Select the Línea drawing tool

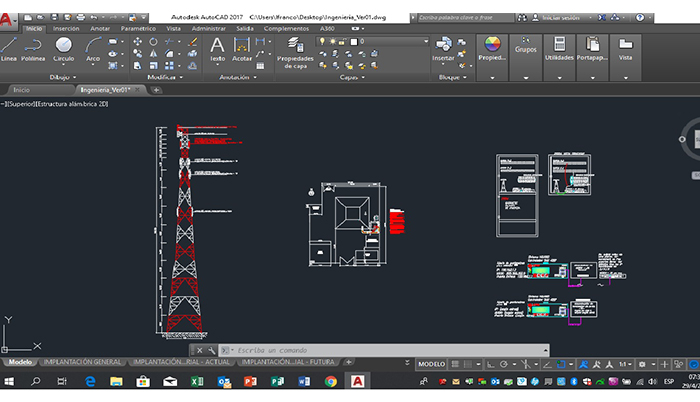pyautogui.click(x=9, y=47)
